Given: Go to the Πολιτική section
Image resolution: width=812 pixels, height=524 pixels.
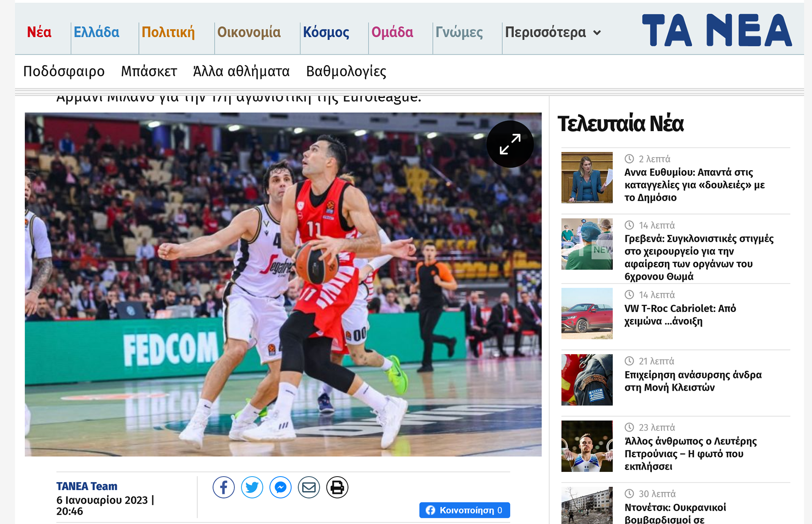Looking at the screenshot, I should coord(168,32).
